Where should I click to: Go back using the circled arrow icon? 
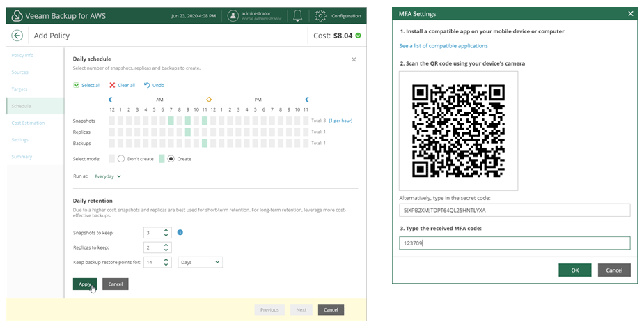(x=17, y=36)
